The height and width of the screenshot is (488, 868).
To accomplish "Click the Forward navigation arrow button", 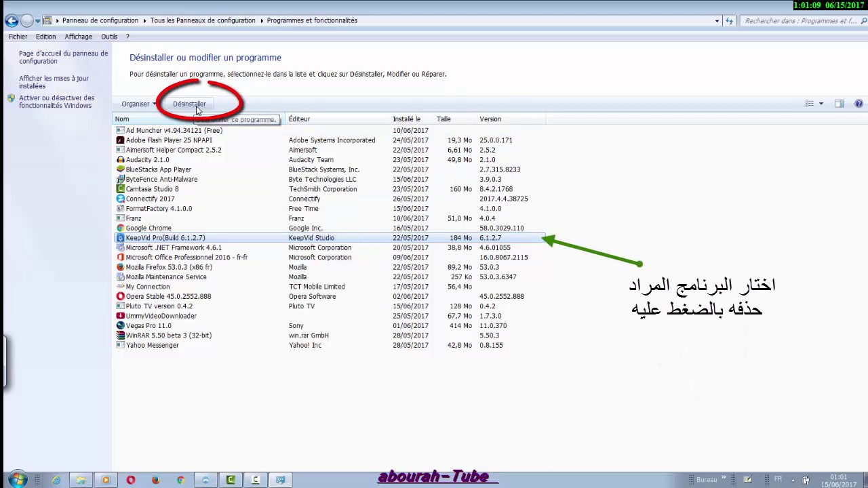I will [27, 20].
